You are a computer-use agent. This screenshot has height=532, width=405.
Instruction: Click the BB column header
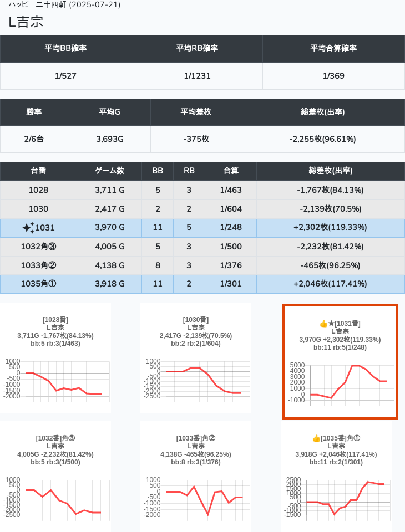pyautogui.click(x=158, y=171)
